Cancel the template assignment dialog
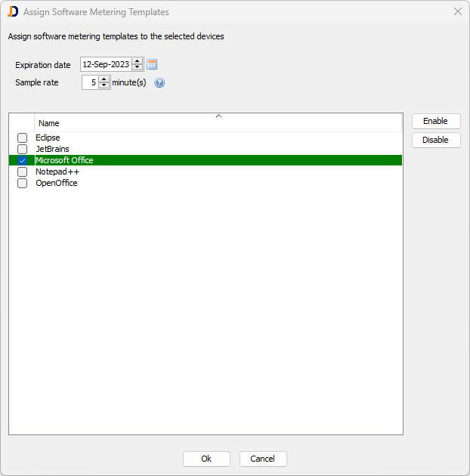The height and width of the screenshot is (476, 470). 263,459
